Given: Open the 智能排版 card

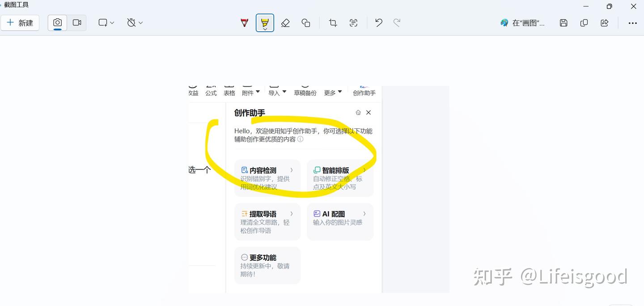Looking at the screenshot, I should [340, 178].
